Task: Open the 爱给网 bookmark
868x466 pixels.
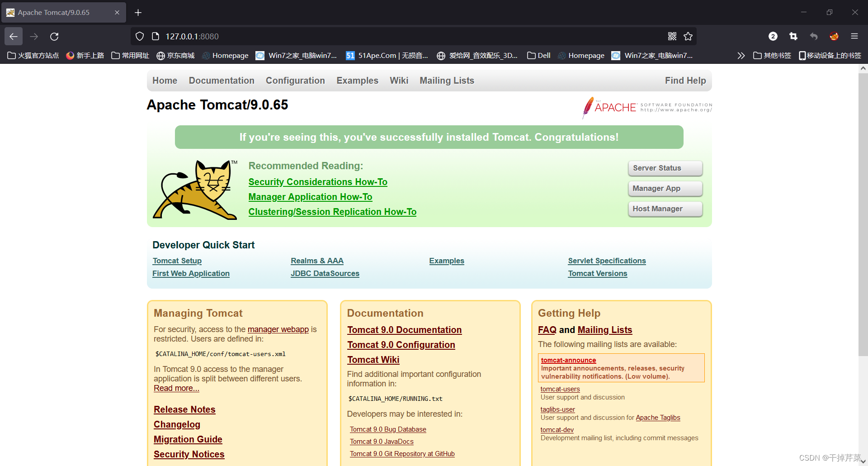Action: click(x=477, y=55)
